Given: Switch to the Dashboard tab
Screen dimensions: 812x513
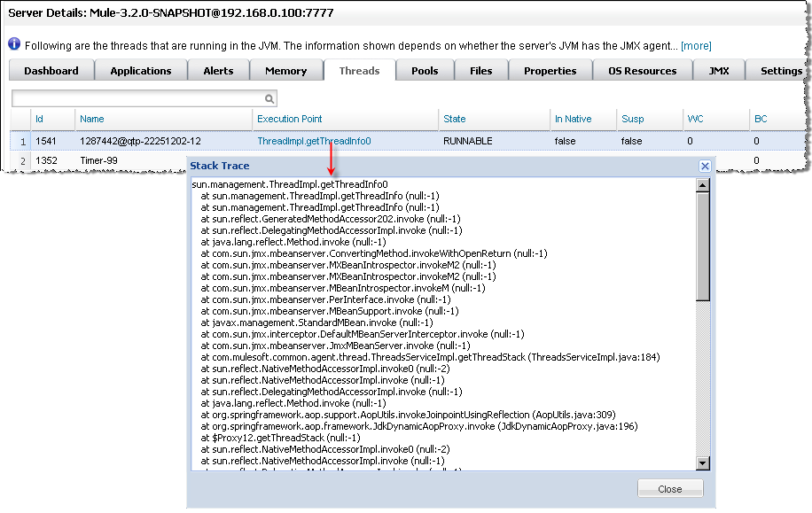Looking at the screenshot, I should tap(51, 71).
